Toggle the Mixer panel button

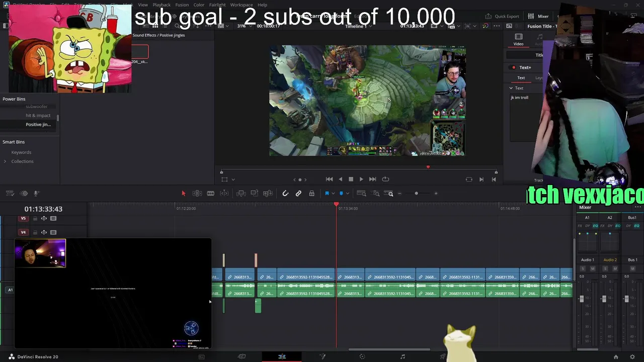coord(539,16)
